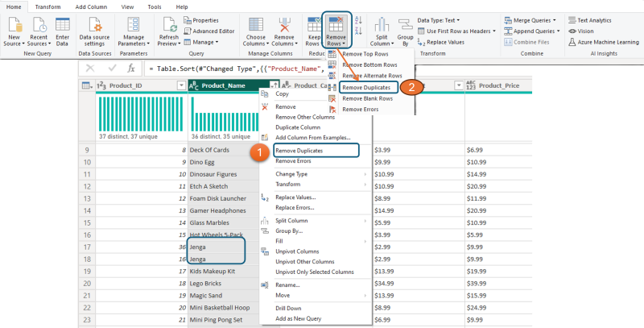Choose Remove Blank Rows
This screenshot has width=644, height=328.
coord(367,98)
